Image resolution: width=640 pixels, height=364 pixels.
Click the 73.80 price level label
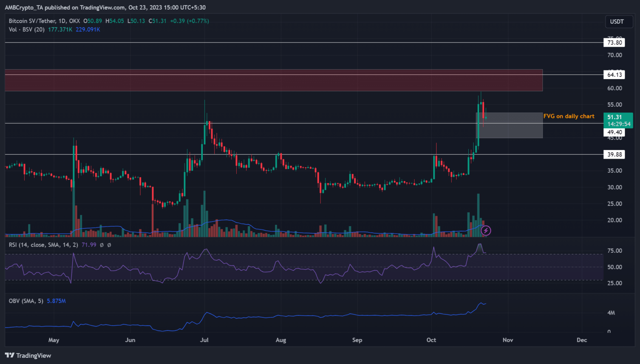614,42
